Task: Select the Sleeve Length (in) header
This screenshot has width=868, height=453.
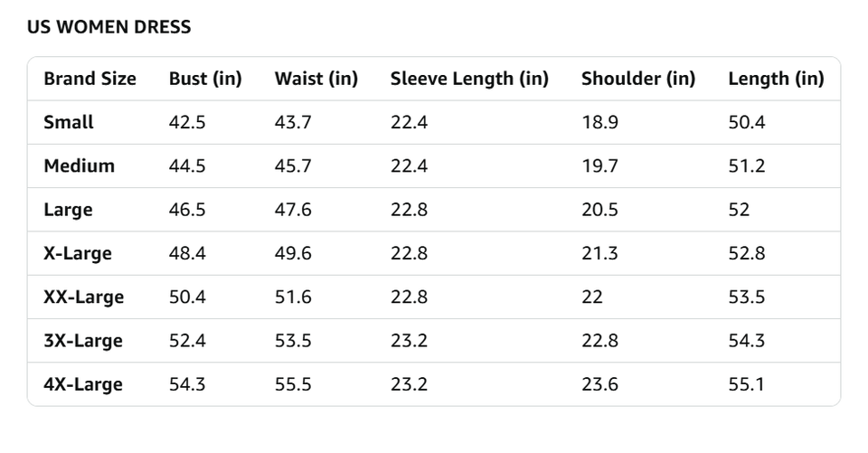Action: coord(469,79)
